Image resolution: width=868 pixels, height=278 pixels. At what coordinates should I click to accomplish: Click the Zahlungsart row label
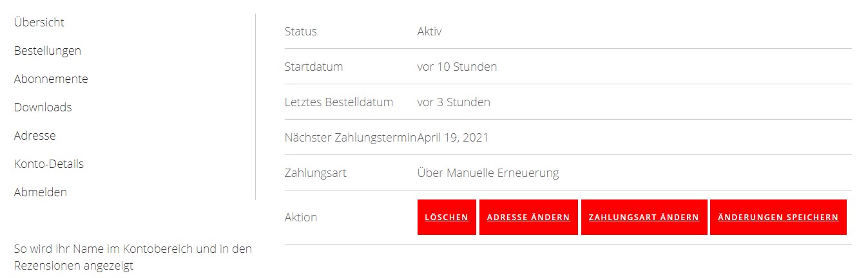(316, 173)
